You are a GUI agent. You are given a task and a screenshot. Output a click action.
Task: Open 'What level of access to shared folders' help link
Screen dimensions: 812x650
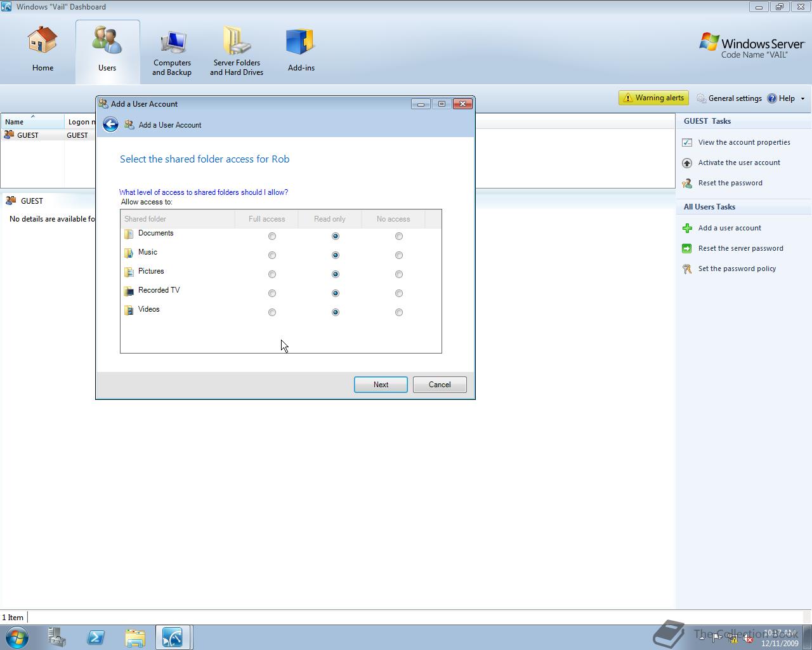click(x=204, y=192)
